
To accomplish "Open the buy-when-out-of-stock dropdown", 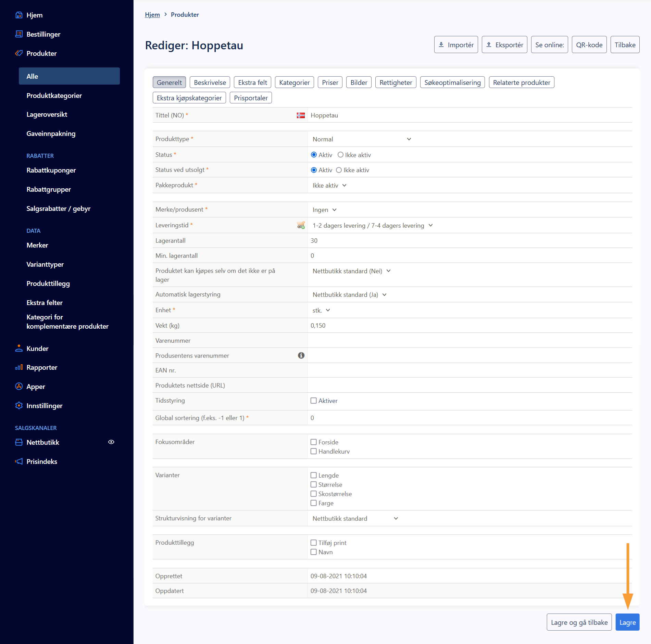I will 351,271.
